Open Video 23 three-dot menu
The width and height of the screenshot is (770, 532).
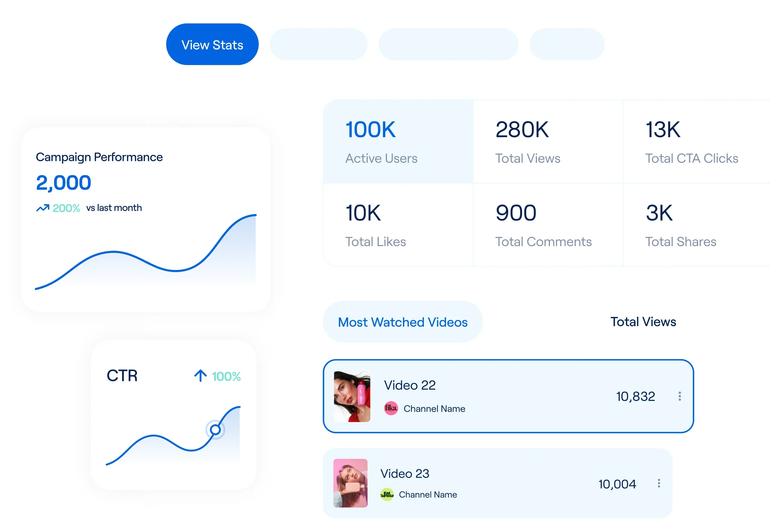pos(659,483)
